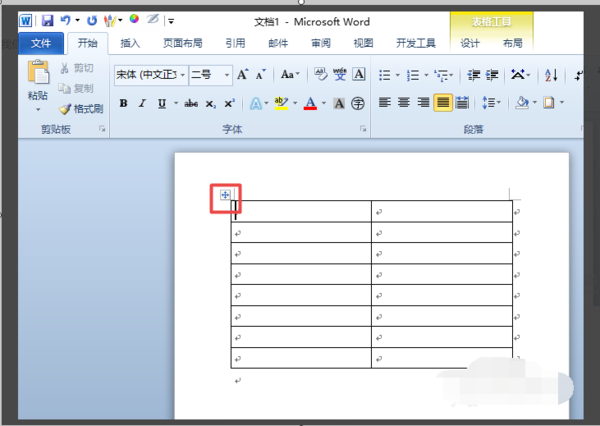Toggle Justify alignment
600x426 pixels.
[x=443, y=103]
